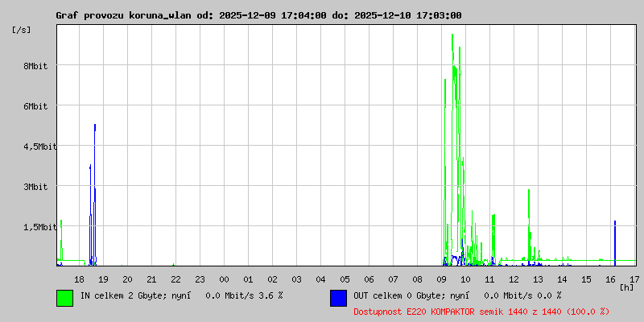644x322 pixels.
Task: Click the 22 hour tick label
Action: tap(175, 279)
